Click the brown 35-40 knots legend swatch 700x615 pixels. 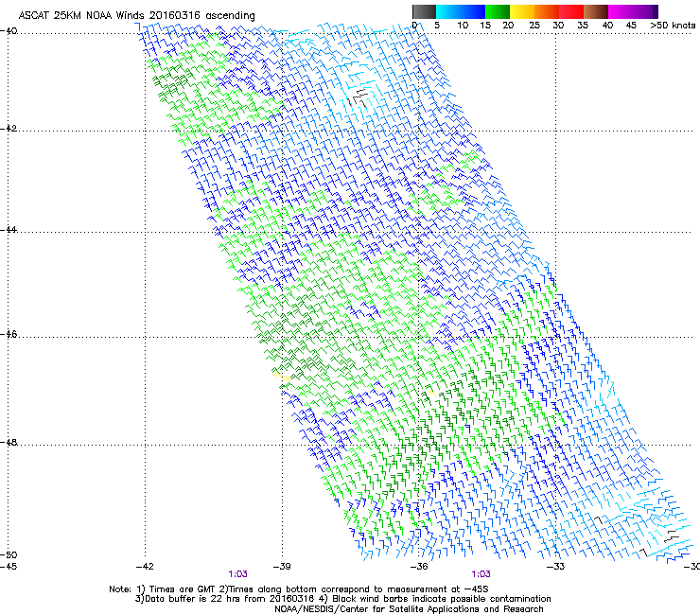tap(596, 11)
